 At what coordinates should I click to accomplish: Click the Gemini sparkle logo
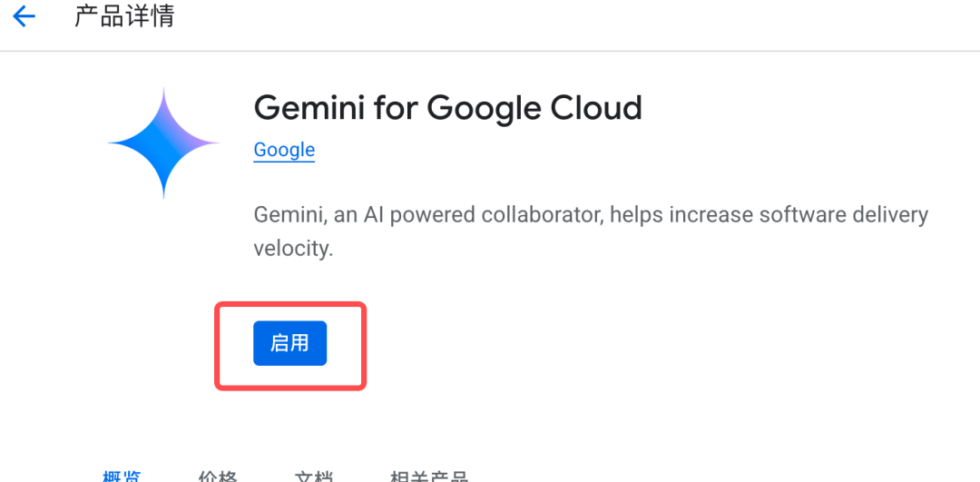[x=164, y=143]
